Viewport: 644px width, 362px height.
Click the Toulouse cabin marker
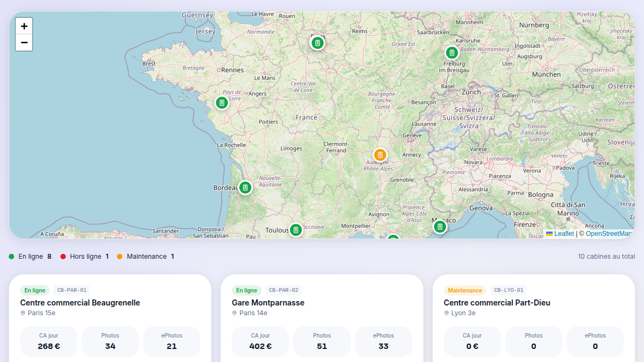point(296,230)
